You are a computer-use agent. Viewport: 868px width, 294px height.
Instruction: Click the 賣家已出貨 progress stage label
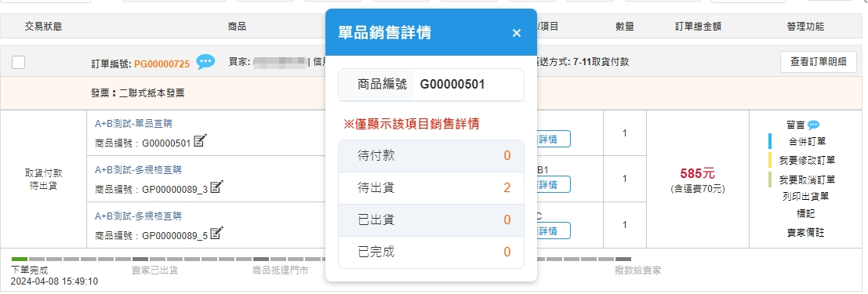155,270
